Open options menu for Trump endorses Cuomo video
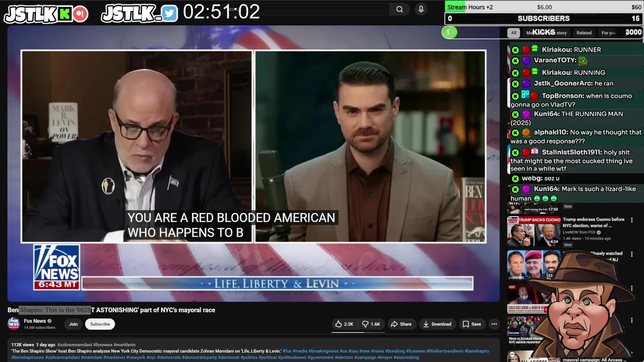 [x=632, y=220]
